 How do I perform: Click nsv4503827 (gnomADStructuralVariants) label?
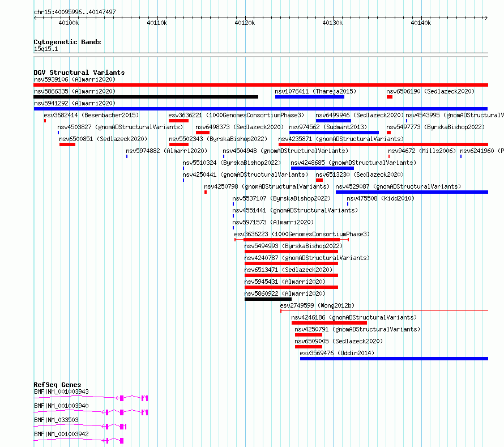tap(120, 127)
